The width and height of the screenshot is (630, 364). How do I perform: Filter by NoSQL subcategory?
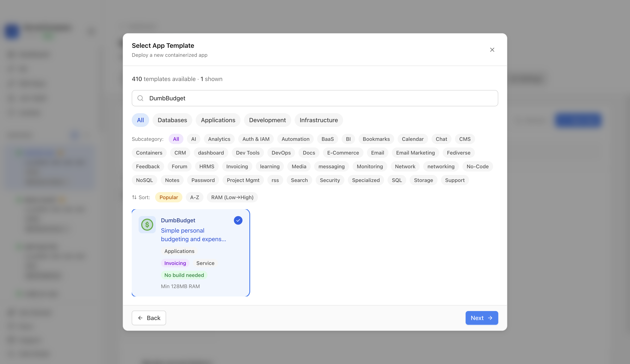coord(144,180)
